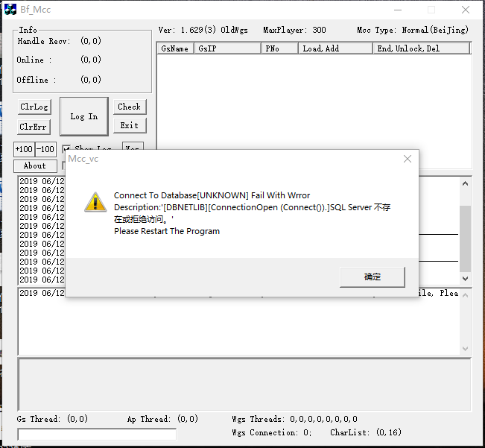Select the PNo column header
The width and height of the screenshot is (485, 448).
(x=279, y=48)
